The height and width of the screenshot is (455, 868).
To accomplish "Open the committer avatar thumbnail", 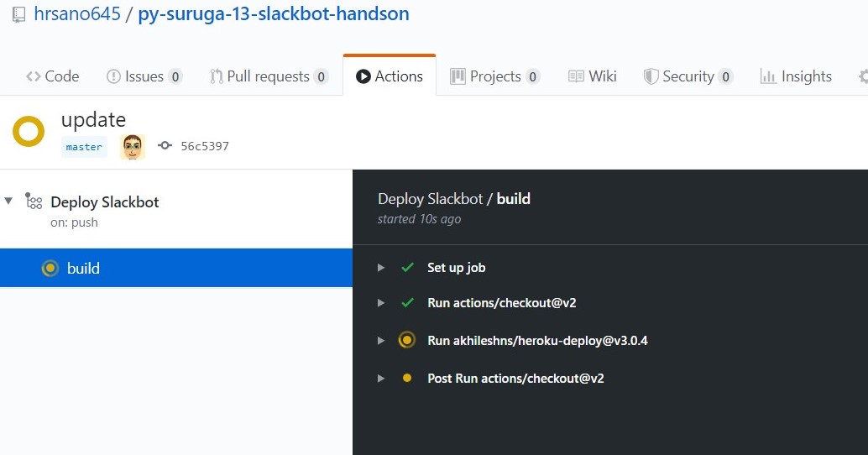I will (133, 147).
